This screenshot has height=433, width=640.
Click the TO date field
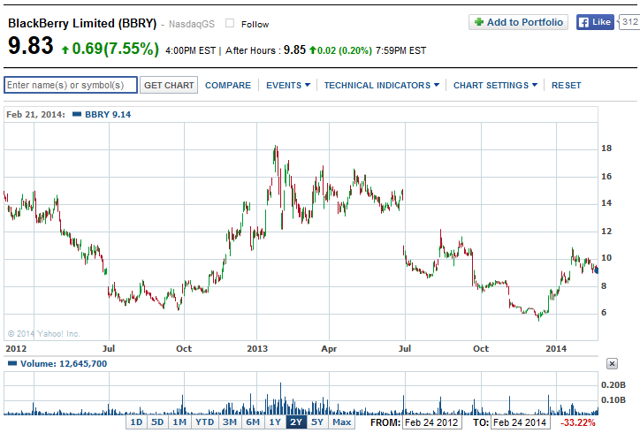click(521, 422)
